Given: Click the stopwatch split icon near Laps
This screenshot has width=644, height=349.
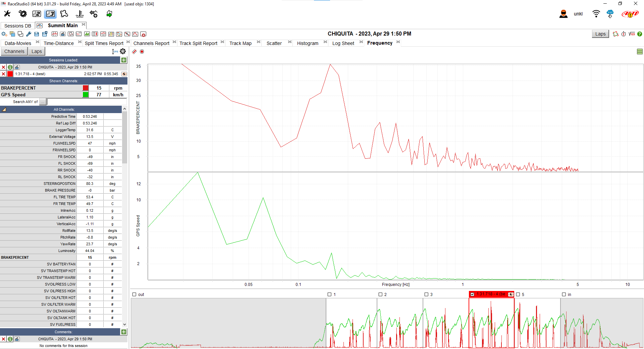Looking at the screenshot, I should pos(624,34).
